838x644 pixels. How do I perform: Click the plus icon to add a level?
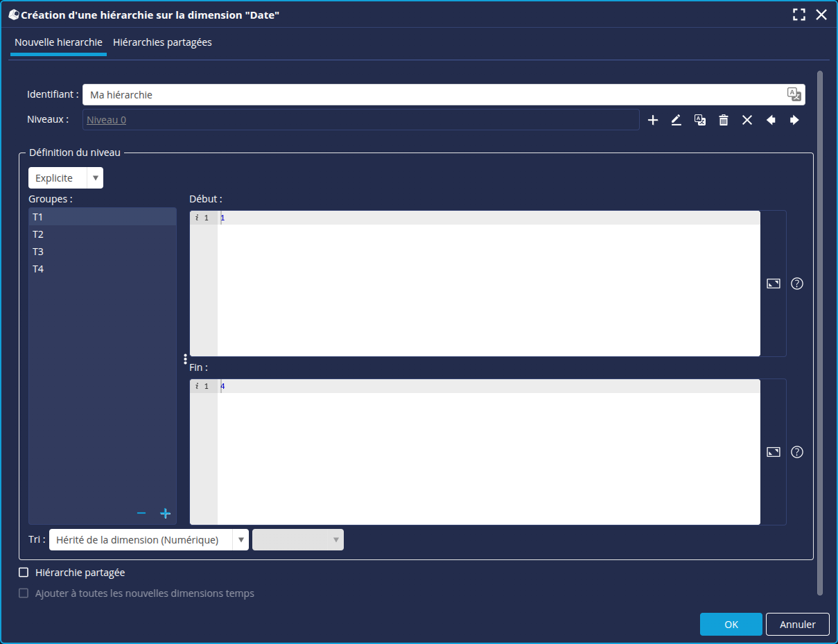click(x=652, y=120)
